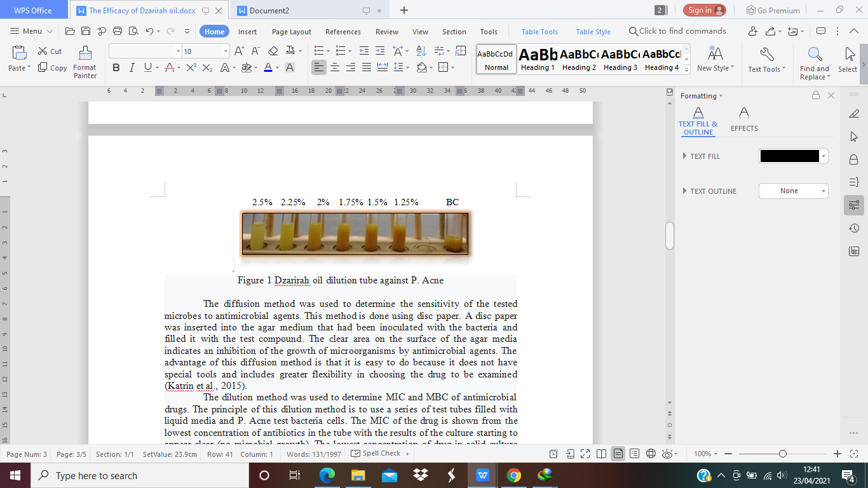Image resolution: width=868 pixels, height=488 pixels.
Task: Click the zoom slider handle
Action: click(x=783, y=454)
